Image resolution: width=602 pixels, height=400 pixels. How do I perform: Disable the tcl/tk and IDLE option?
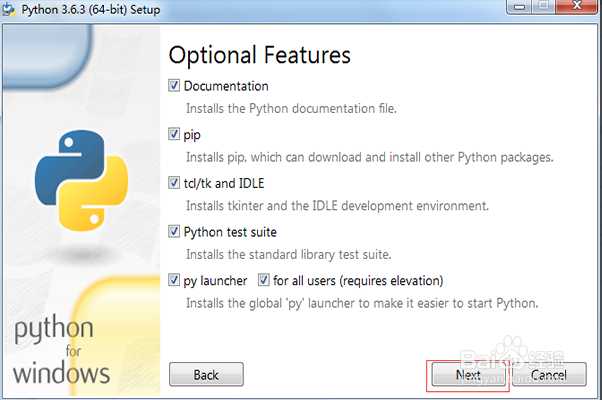pos(175,183)
